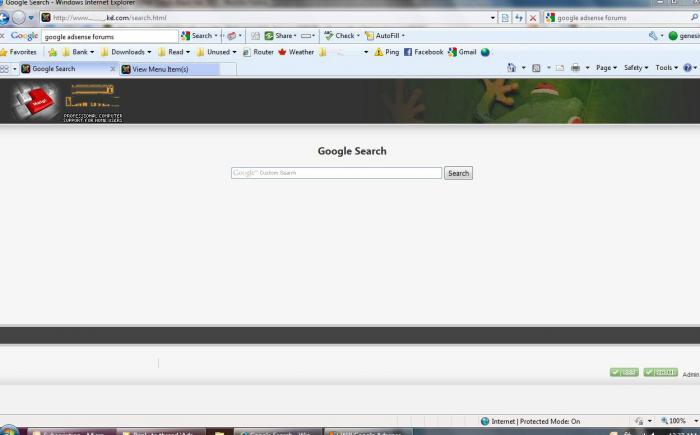Click the Read Mail envelope icon
Image resolution: width=700 pixels, height=435 pixels.
pos(560,68)
